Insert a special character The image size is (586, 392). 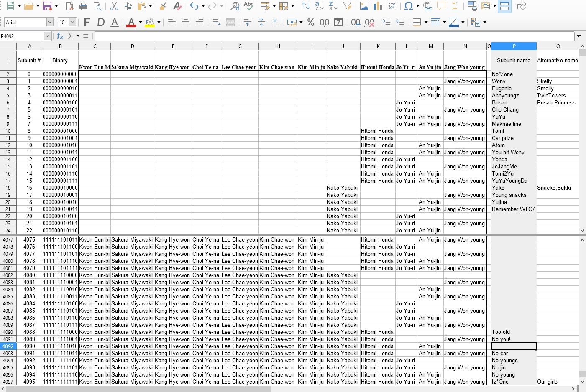pyautogui.click(x=409, y=6)
